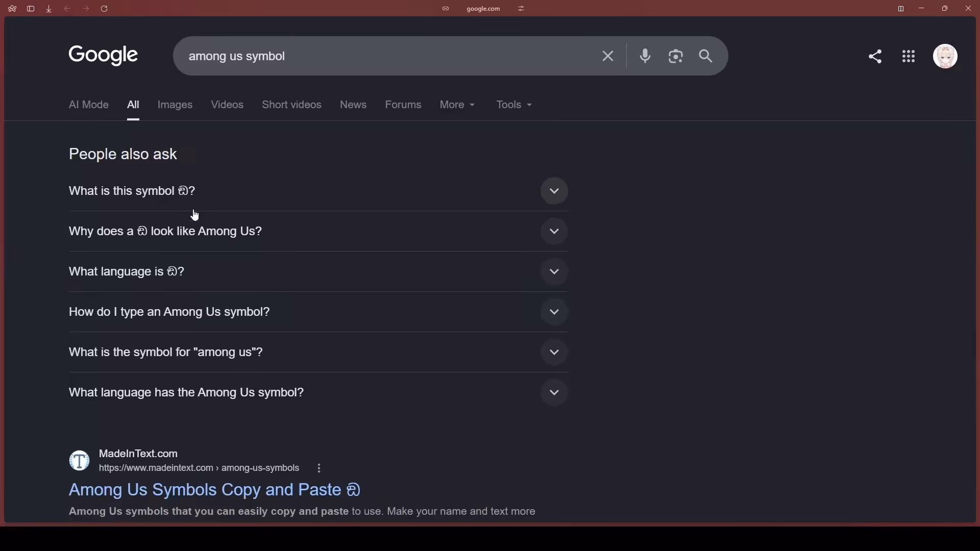This screenshot has height=551, width=980.
Task: Start voice search with microphone icon
Action: (x=645, y=56)
